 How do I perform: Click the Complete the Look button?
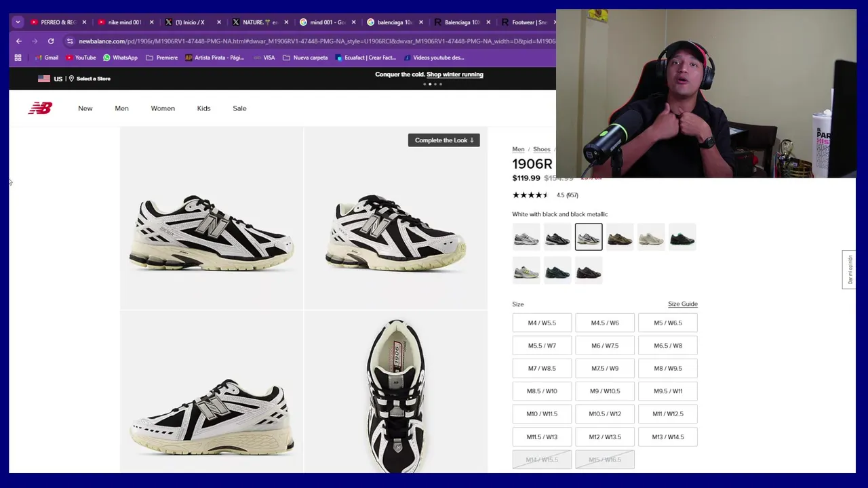click(x=444, y=140)
